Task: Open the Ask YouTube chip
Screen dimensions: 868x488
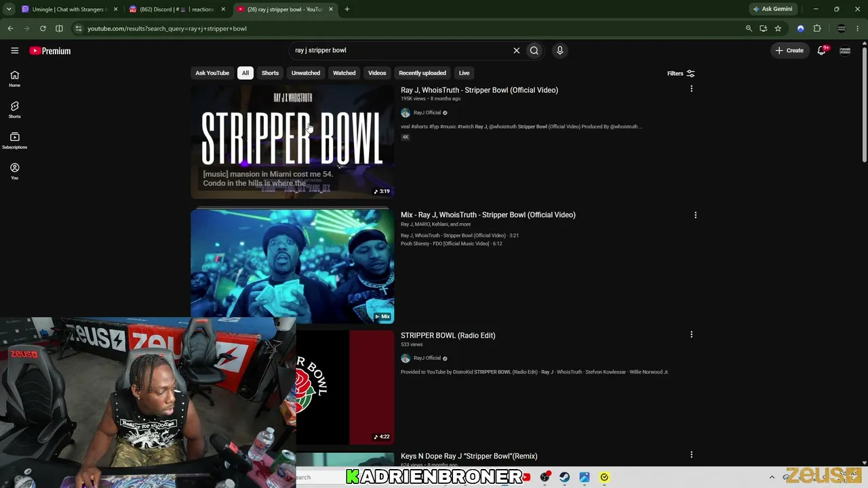Action: 212,73
